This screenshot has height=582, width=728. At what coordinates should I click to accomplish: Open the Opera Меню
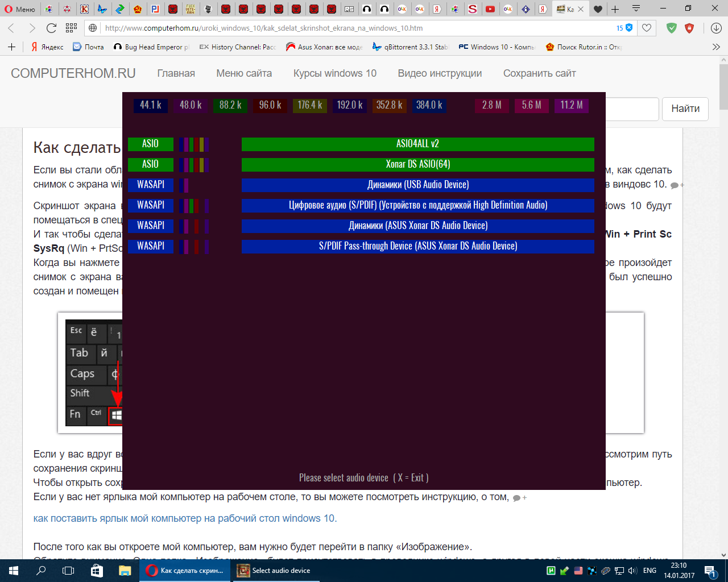point(19,9)
